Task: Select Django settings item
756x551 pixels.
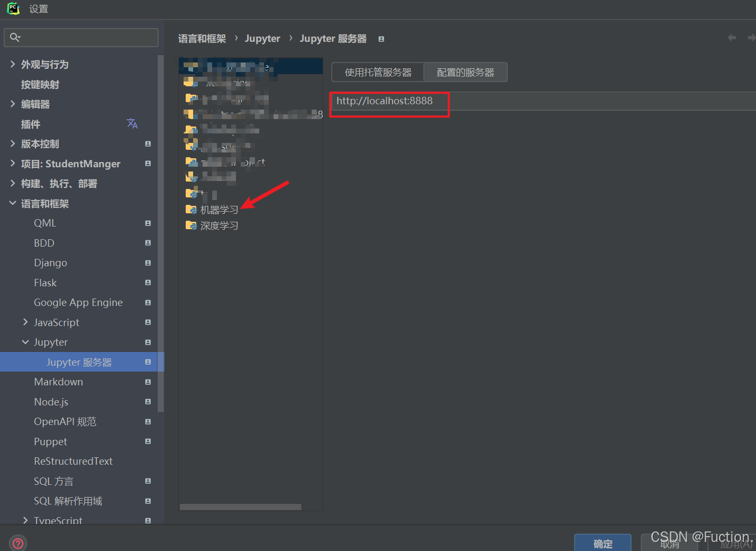Action: (x=51, y=263)
